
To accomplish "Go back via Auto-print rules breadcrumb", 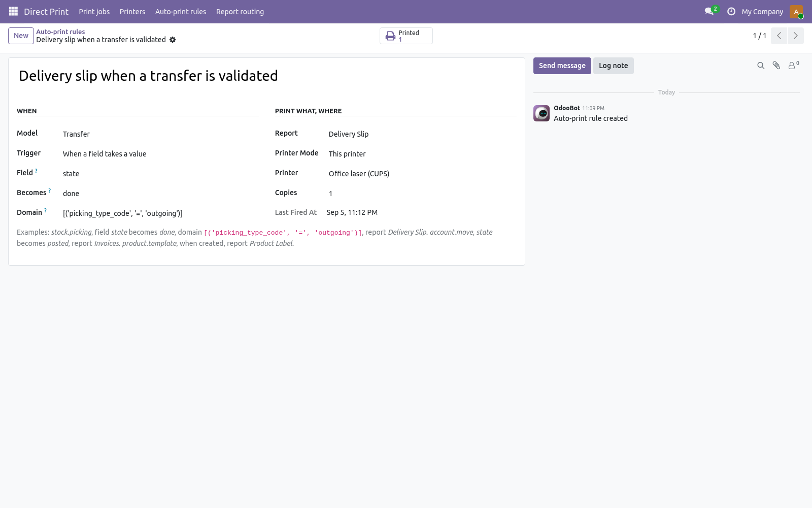I will click(x=60, y=31).
